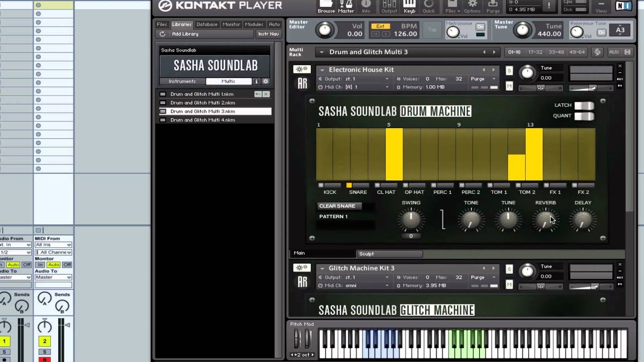Click the octave up arrow next to +2 oct
Image resolution: width=644 pixels, height=362 pixels.
tap(312, 355)
